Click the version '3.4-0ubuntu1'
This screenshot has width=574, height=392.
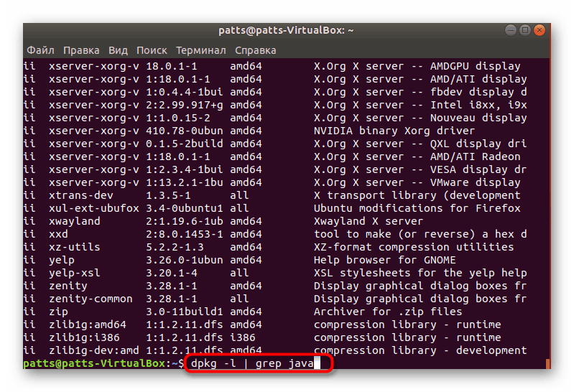click(184, 208)
